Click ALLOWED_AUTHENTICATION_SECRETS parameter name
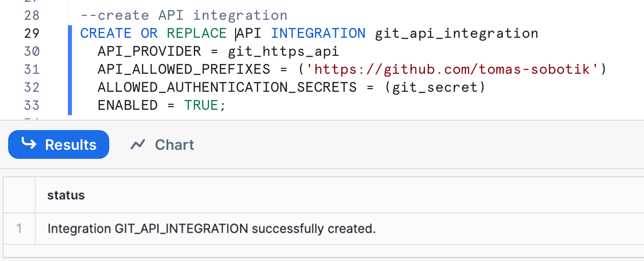The image size is (644, 261). point(227,87)
